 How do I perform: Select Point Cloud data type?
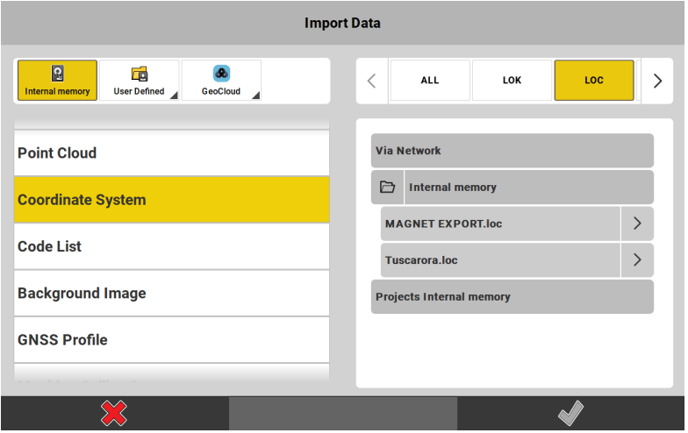171,153
